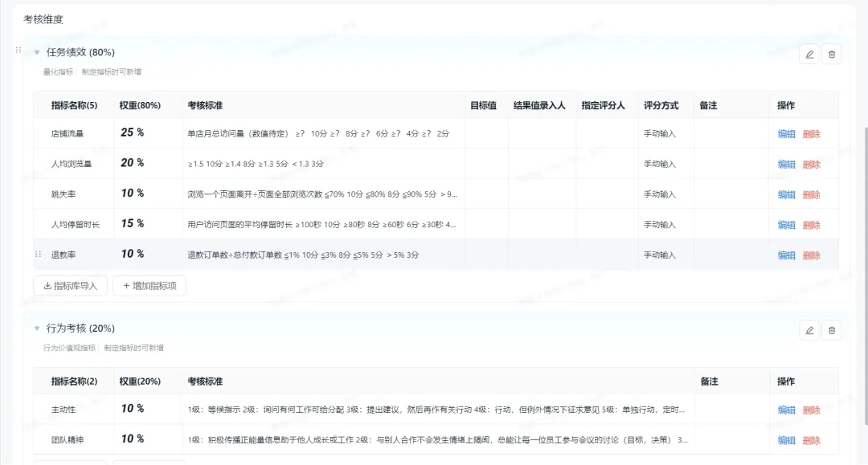Click the 权重(20%) column header
The image size is (868, 465).
[140, 381]
